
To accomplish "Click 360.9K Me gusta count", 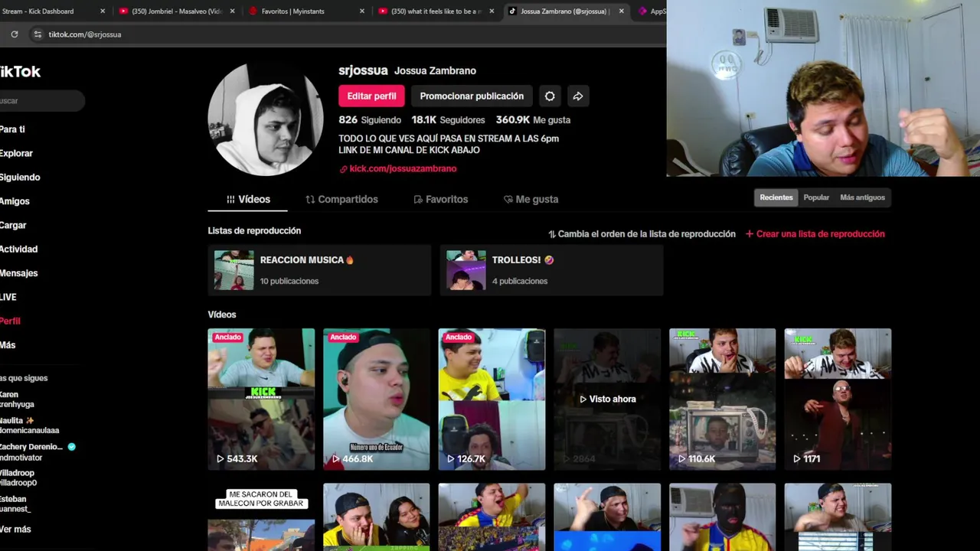I will click(x=533, y=120).
